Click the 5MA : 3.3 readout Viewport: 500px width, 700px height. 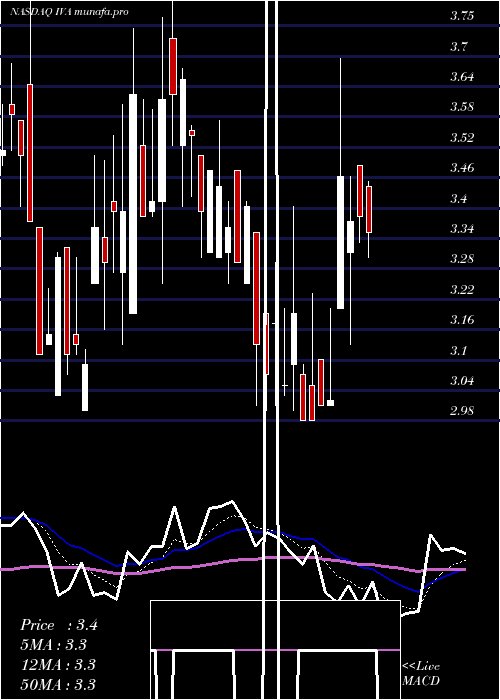click(x=54, y=645)
